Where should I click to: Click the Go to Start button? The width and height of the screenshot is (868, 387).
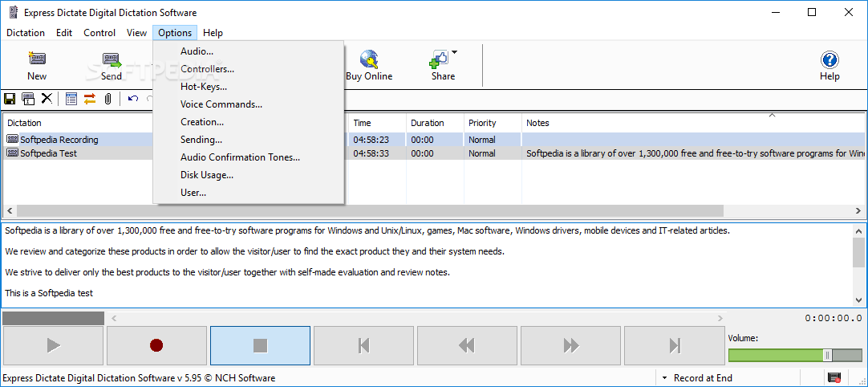tap(363, 346)
